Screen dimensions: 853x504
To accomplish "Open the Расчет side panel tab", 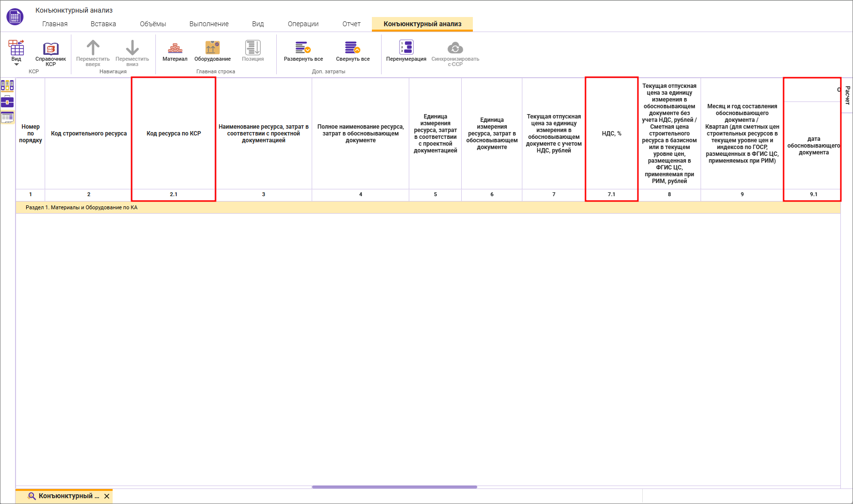I will (x=847, y=95).
